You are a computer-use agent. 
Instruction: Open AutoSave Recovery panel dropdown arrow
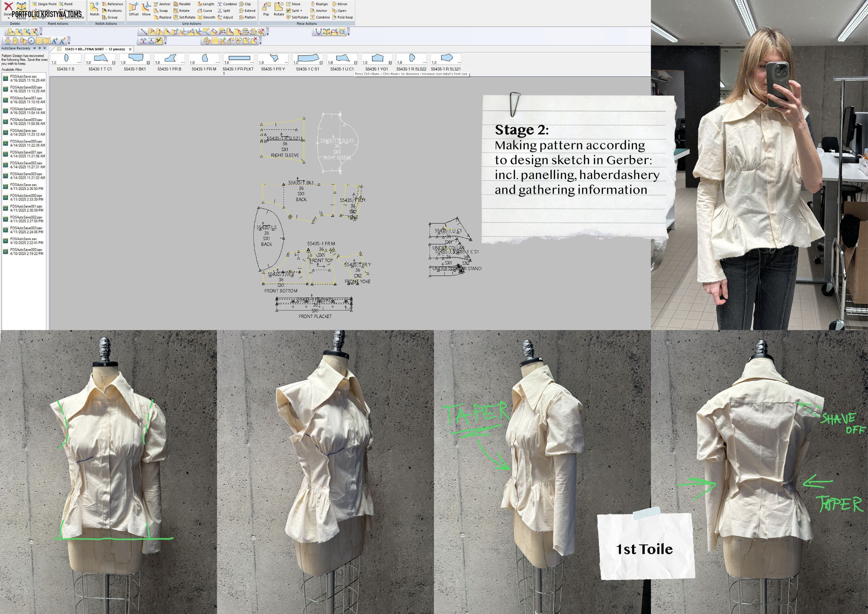click(34, 48)
